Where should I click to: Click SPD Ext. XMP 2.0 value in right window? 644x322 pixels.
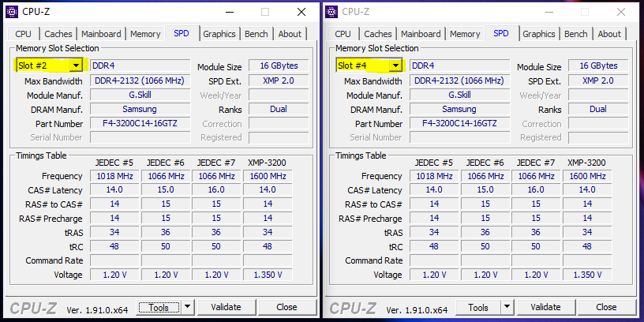(598, 80)
